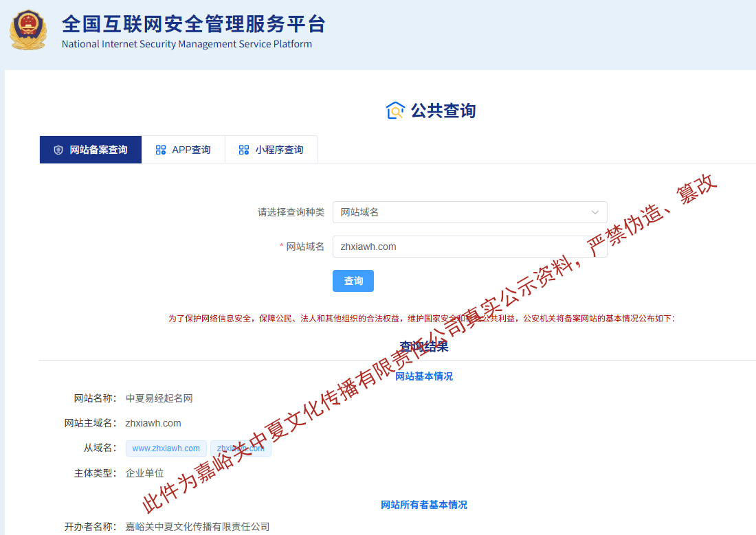Viewport: 756px width, 535px height.
Task: Click the blue 查询 button
Action: tap(353, 281)
